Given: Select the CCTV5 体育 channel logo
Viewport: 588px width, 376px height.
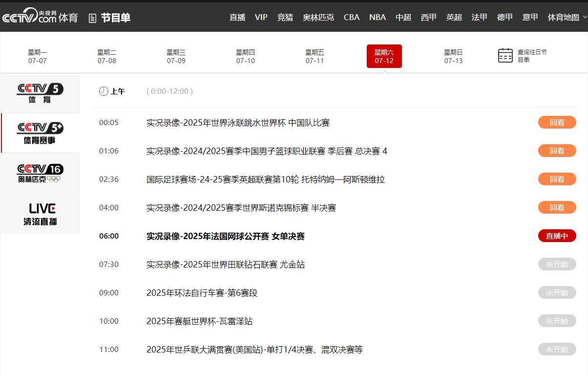Looking at the screenshot, I should [40, 93].
